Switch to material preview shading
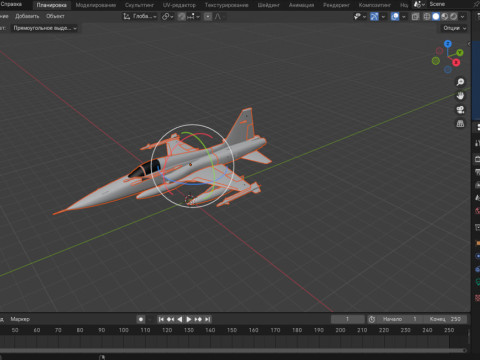The height and width of the screenshot is (360, 480). pyautogui.click(x=445, y=16)
